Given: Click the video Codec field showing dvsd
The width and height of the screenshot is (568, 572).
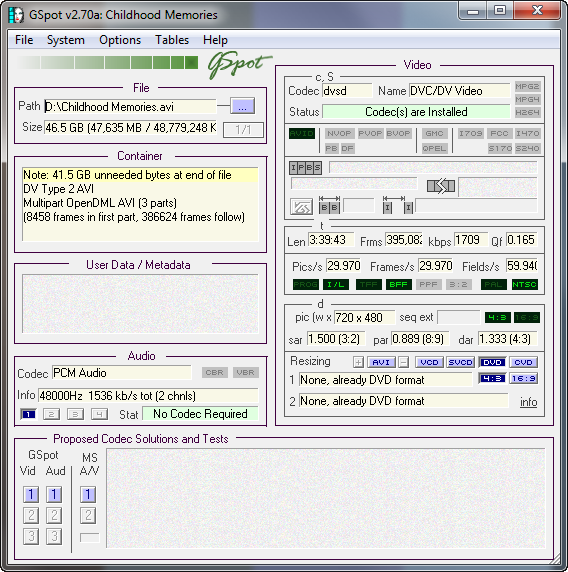Looking at the screenshot, I should [347, 91].
